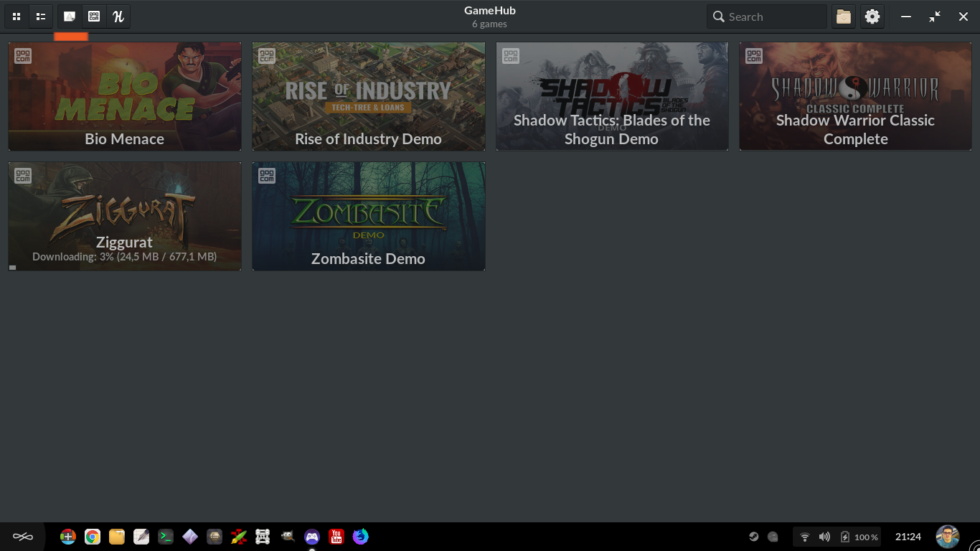Select Shadow Warrior Classic Complete card
The width and height of the screenshot is (980, 551).
tap(855, 96)
